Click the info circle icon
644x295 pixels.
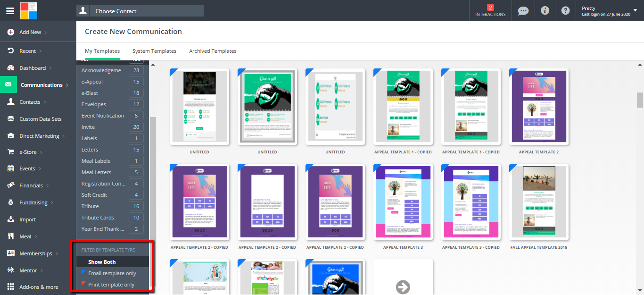tap(545, 10)
